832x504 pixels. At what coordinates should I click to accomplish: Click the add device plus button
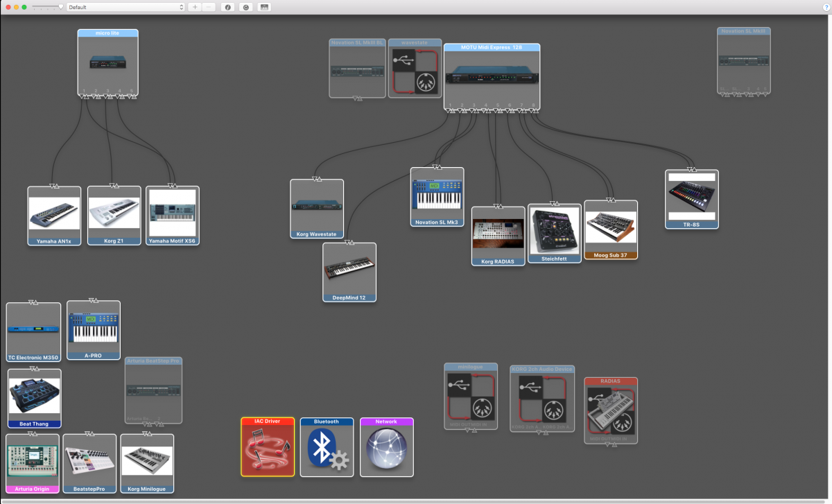tap(194, 7)
